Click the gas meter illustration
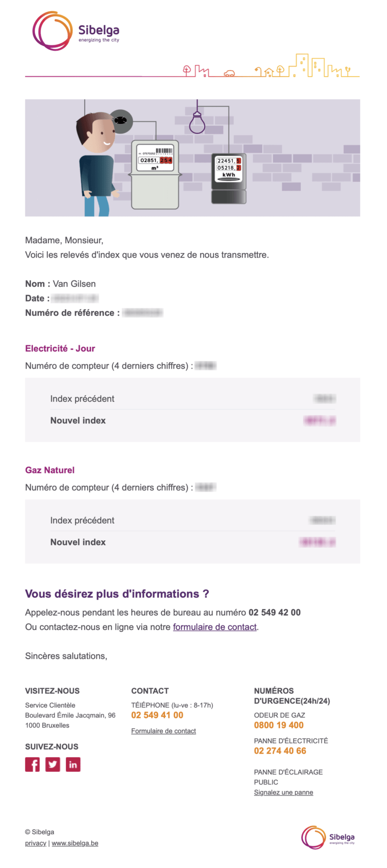 [155, 174]
